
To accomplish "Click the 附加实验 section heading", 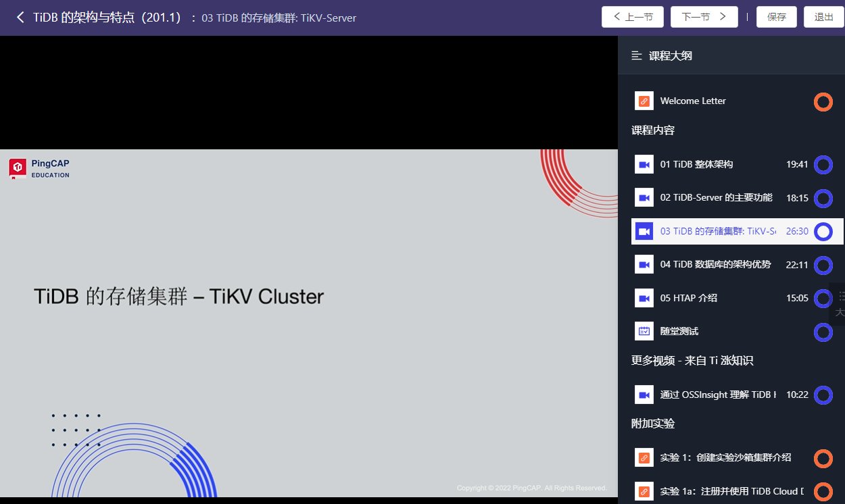I will click(x=653, y=424).
